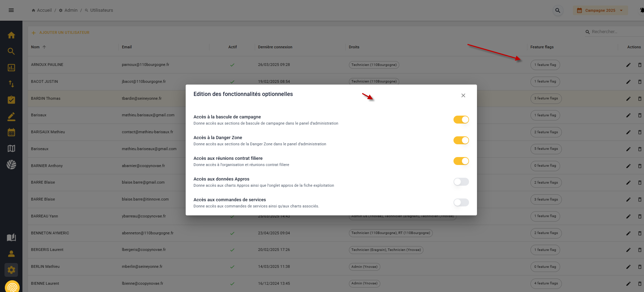Turn off Accès à la Danger Zone
This screenshot has width=644, height=292.
(x=461, y=140)
